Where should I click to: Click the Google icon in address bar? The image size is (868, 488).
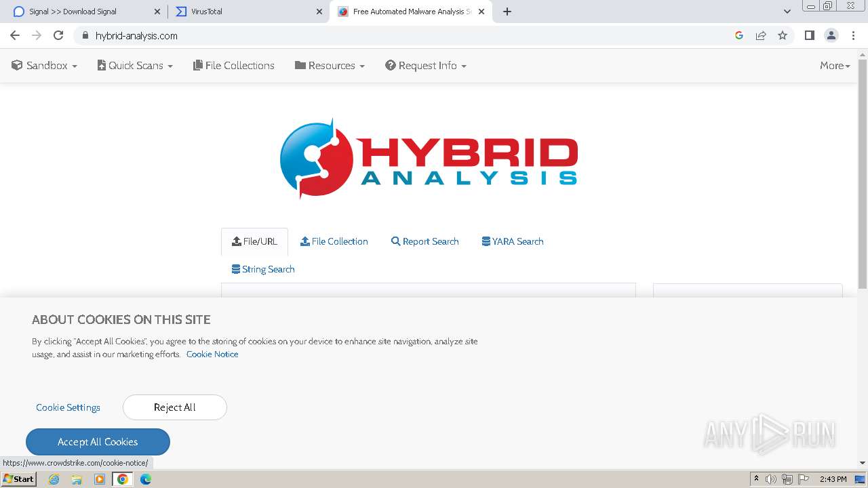[x=739, y=35]
